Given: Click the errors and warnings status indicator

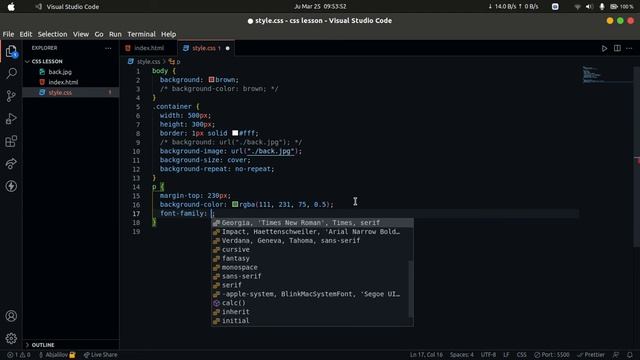Looking at the screenshot, I should click(19, 355).
